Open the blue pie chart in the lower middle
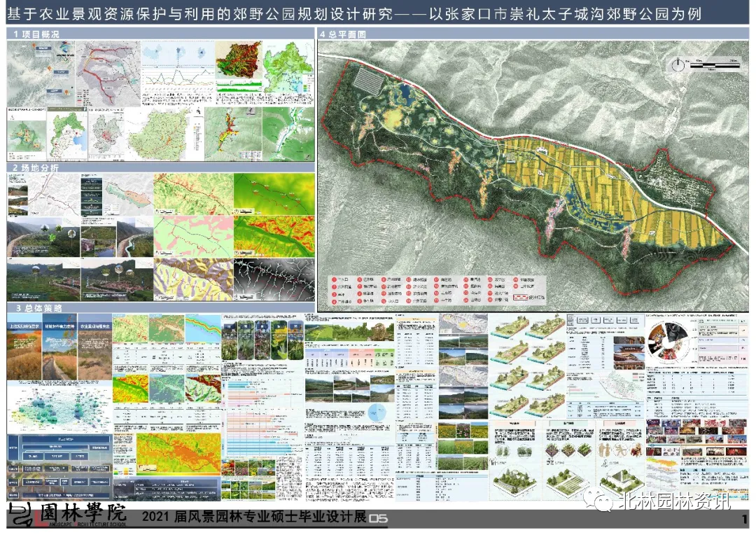Image resolution: width=756 pixels, height=535 pixels. click(x=376, y=412)
